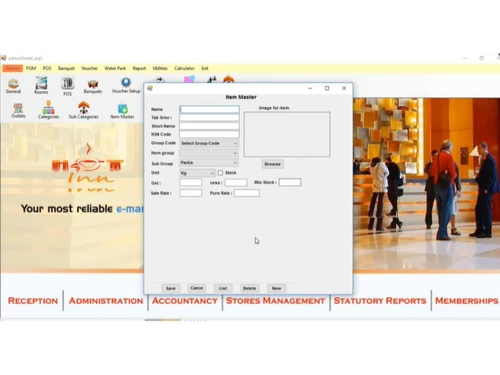Open the Item Master icon
500x375 pixels.
(122, 111)
